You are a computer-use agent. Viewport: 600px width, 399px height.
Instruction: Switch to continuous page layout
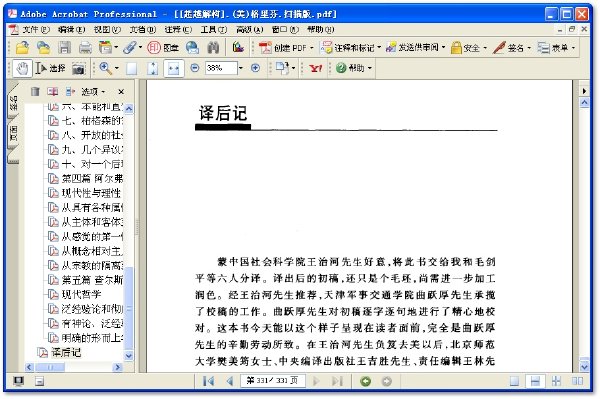[x=535, y=381]
